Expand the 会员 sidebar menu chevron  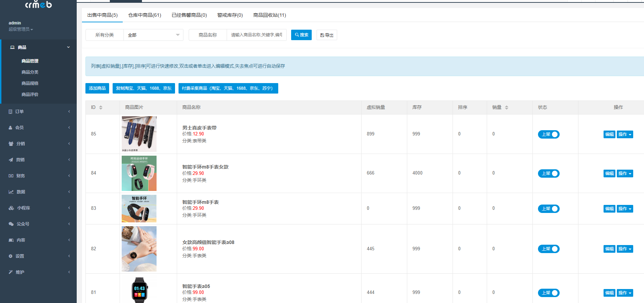[x=69, y=127]
